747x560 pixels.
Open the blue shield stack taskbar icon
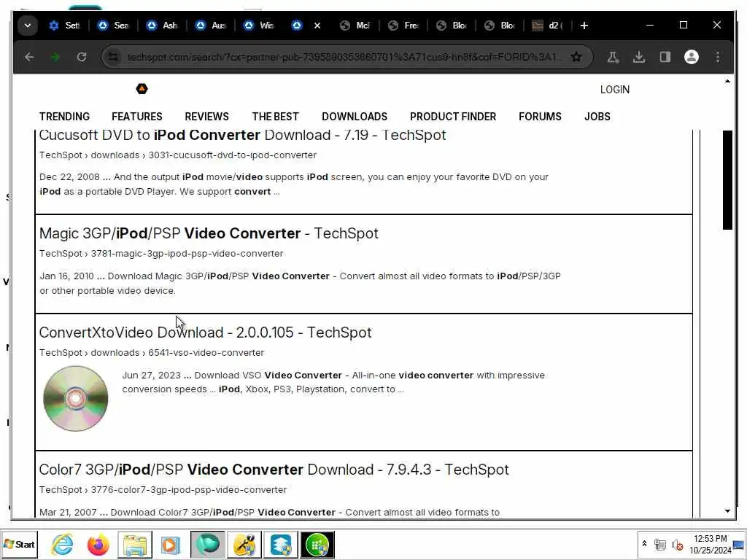(x=281, y=545)
